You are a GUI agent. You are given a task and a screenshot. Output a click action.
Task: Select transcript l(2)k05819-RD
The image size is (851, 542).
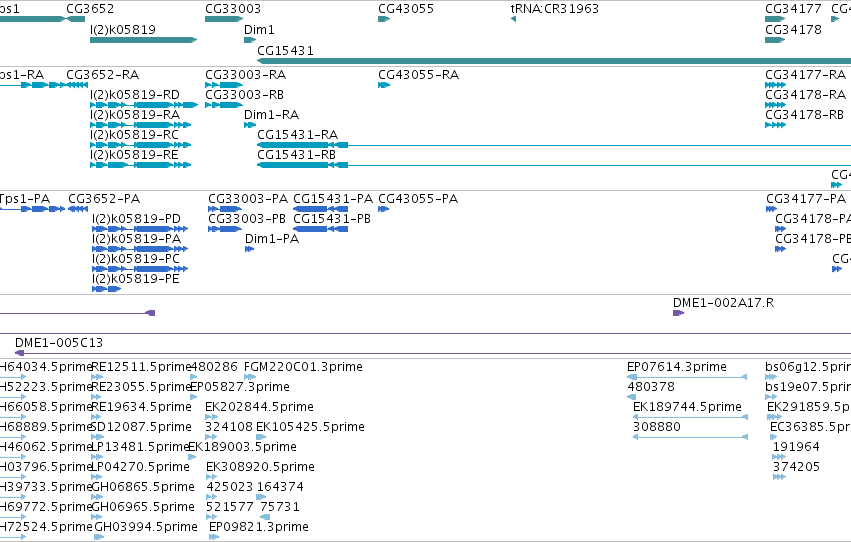point(135,94)
